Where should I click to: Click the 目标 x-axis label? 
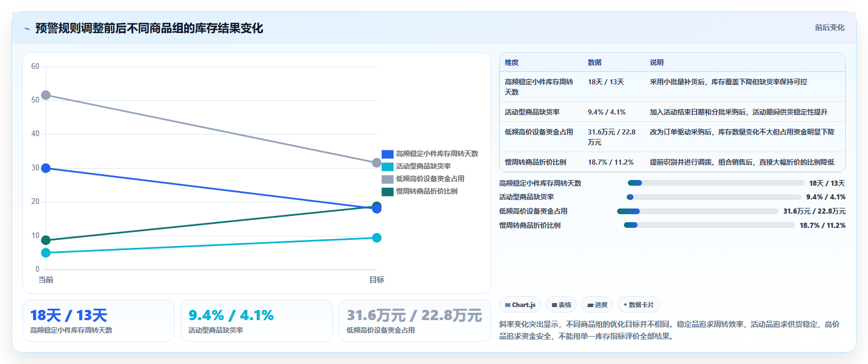tap(376, 280)
